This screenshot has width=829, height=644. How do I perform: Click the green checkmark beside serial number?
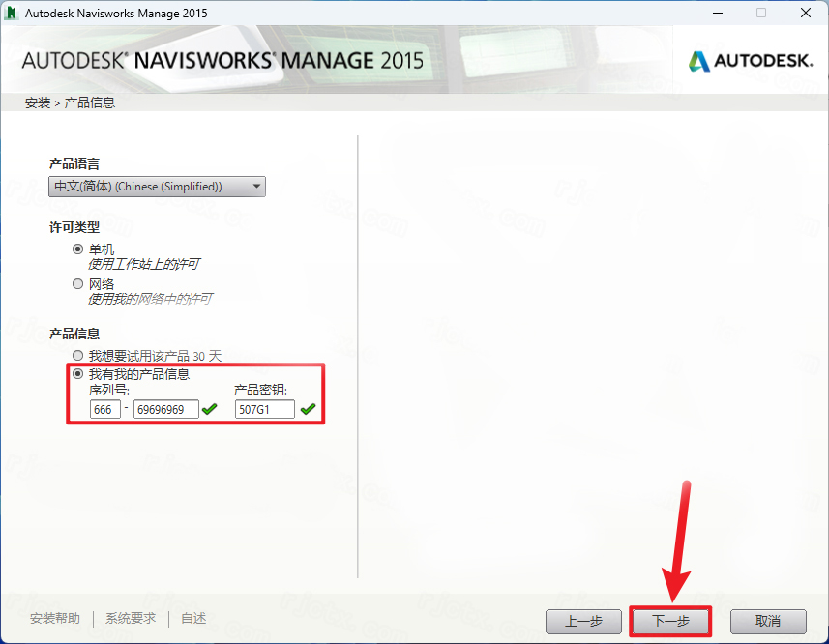[x=209, y=409]
